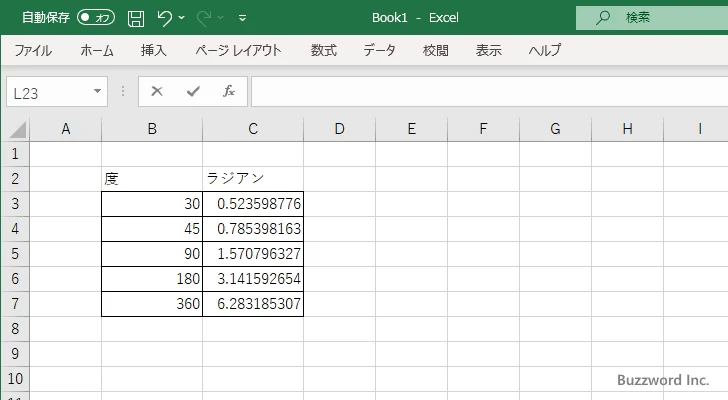728x400 pixels.
Task: Click the Select All corner triangle
Action: tap(17, 129)
